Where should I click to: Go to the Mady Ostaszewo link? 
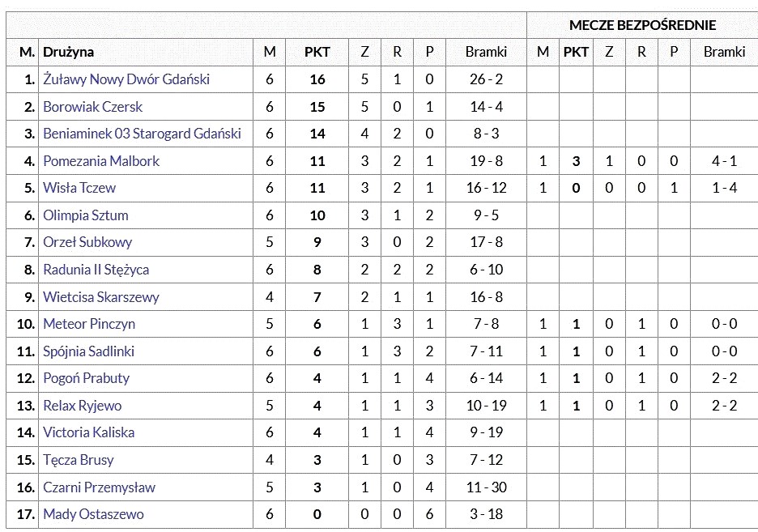93,514
